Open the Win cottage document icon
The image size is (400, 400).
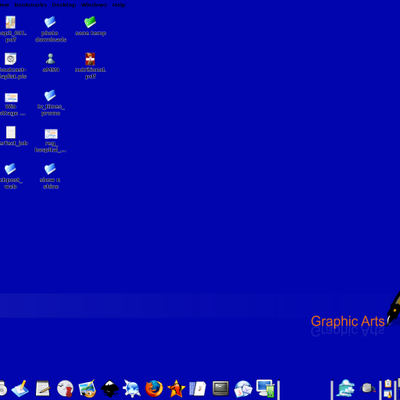(x=11, y=97)
